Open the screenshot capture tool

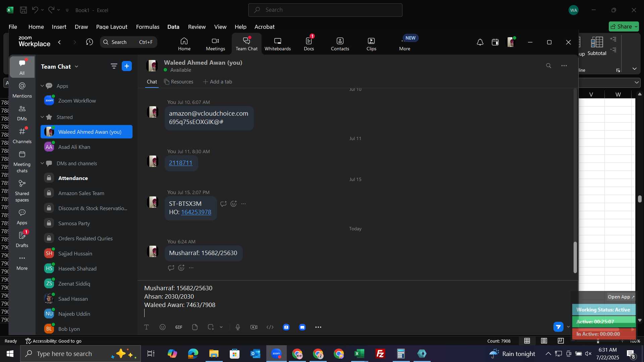(211, 327)
